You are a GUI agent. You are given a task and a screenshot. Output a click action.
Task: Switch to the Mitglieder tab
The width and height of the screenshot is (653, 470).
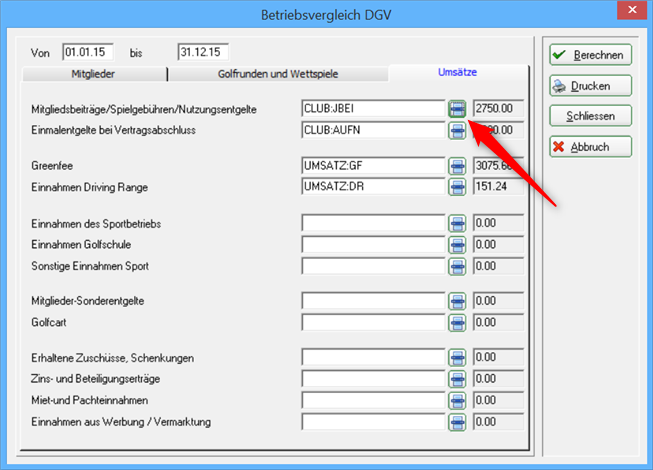click(x=92, y=74)
